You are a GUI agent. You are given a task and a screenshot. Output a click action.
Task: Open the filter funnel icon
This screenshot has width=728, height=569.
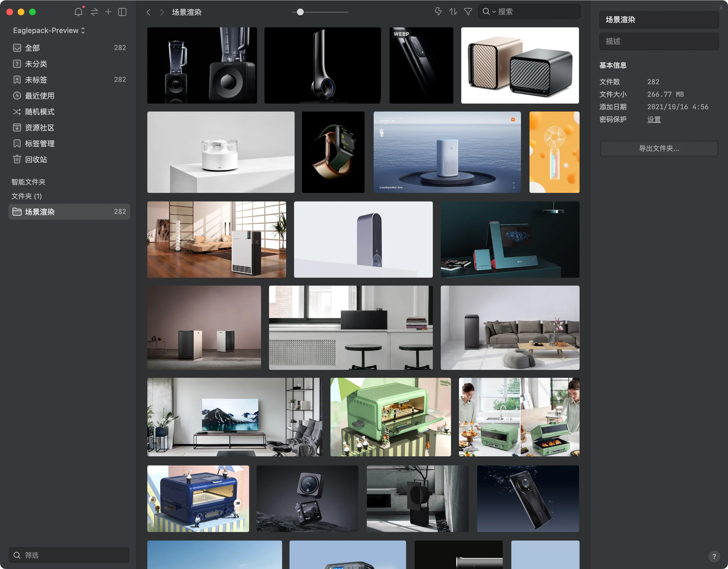click(468, 12)
